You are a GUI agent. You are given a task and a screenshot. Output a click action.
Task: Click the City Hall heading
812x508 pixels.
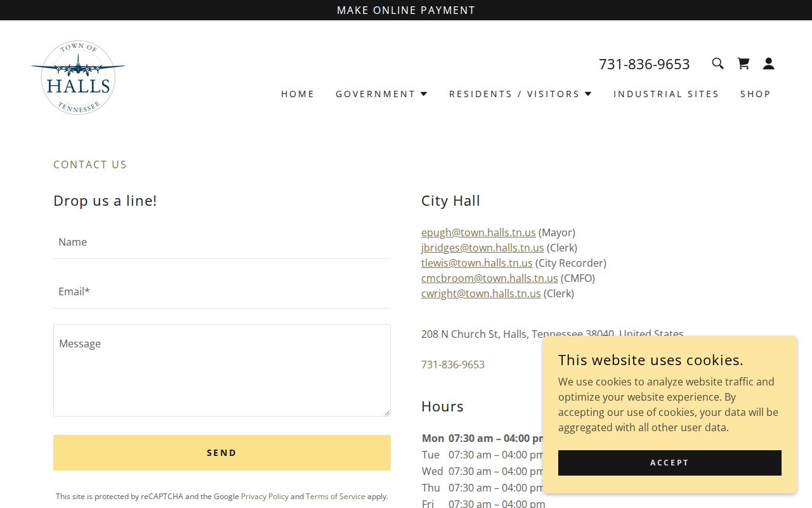pos(450,201)
